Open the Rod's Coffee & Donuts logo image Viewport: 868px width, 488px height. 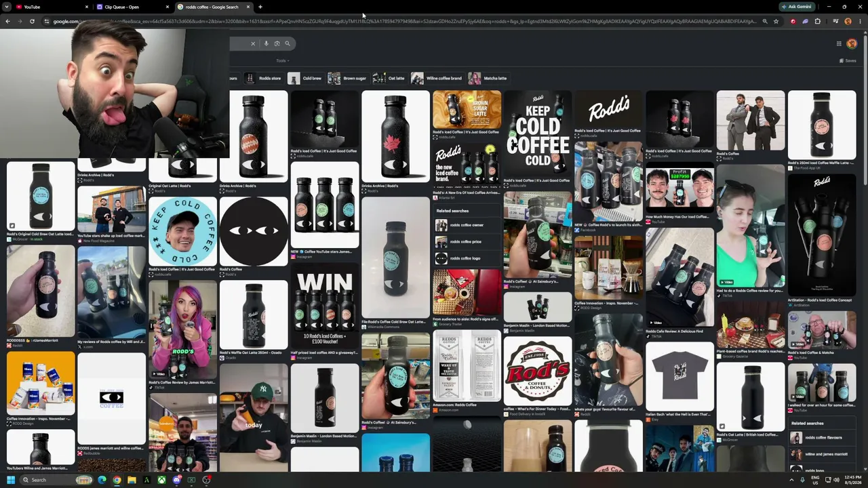click(537, 370)
